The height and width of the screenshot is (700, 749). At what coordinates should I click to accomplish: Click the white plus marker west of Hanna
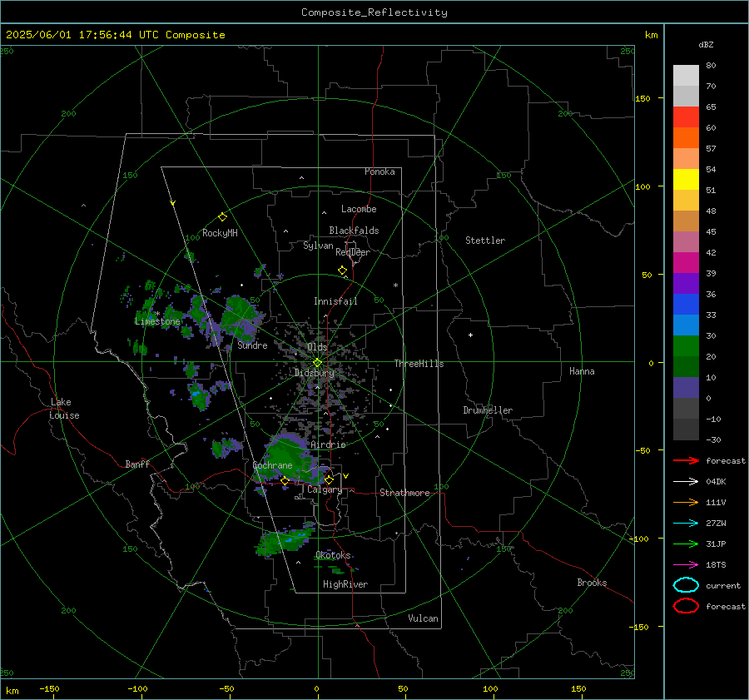[x=470, y=335]
